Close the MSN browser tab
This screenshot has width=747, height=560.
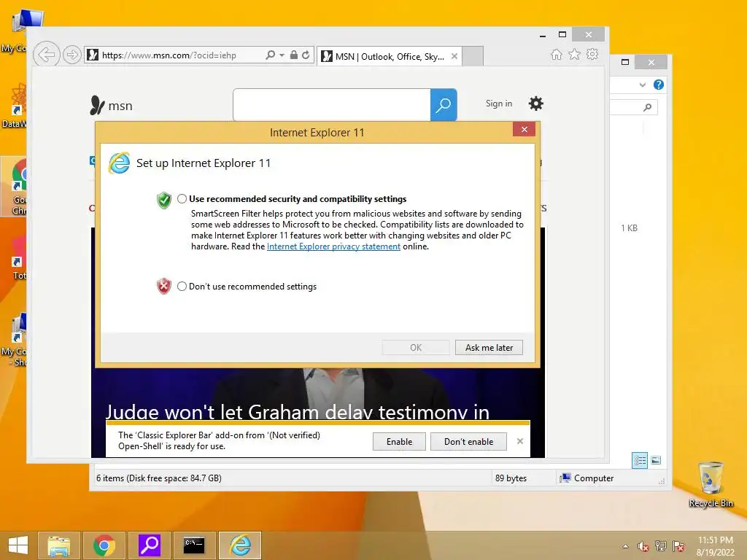pos(454,56)
